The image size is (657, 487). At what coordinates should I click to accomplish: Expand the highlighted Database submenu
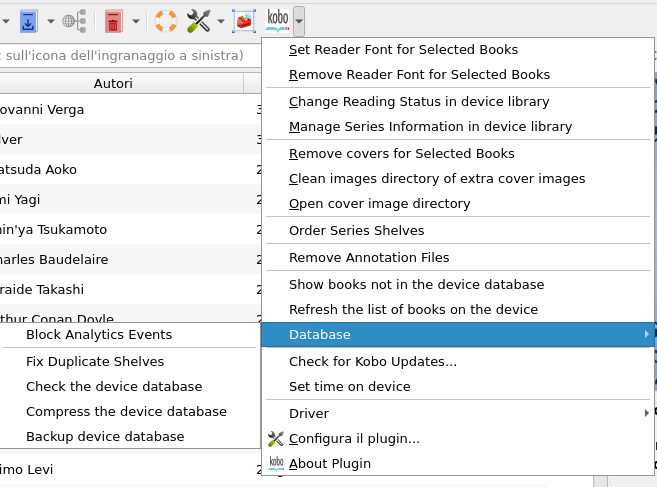click(x=458, y=334)
